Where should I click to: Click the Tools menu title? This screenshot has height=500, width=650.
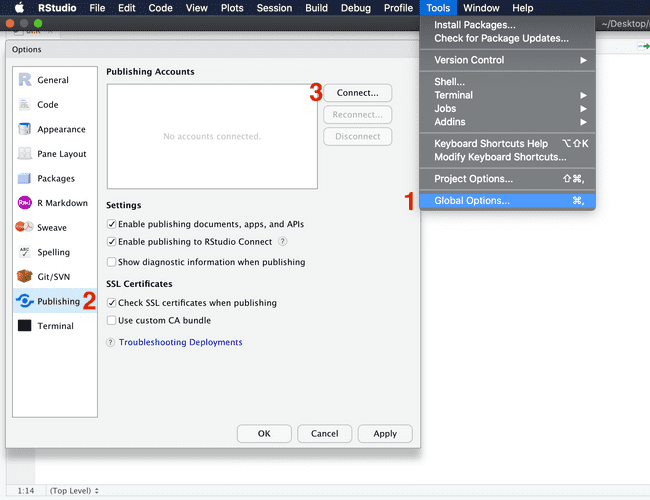438,8
